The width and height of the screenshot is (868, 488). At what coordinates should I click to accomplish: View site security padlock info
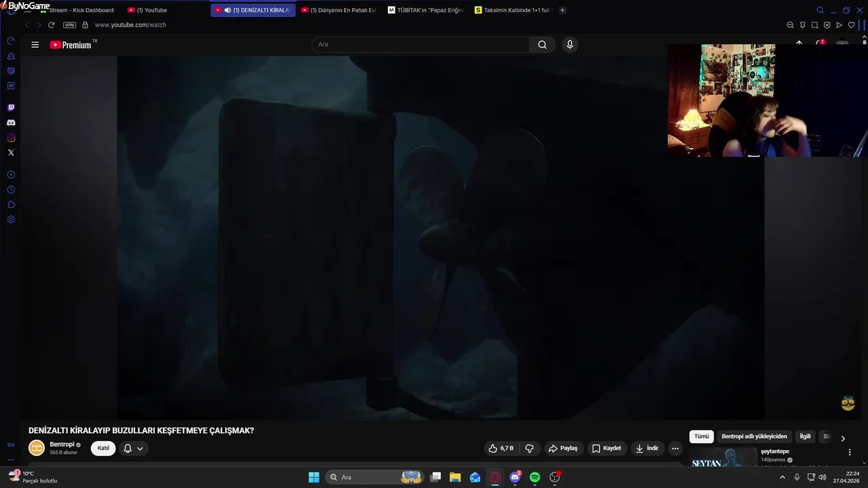[85, 25]
